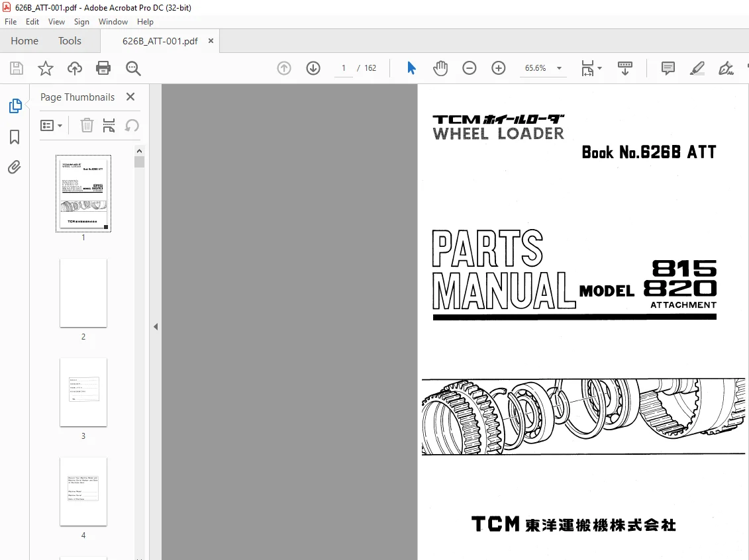Open the Fill and Sign tool
This screenshot has width=749, height=560.
coord(726,68)
